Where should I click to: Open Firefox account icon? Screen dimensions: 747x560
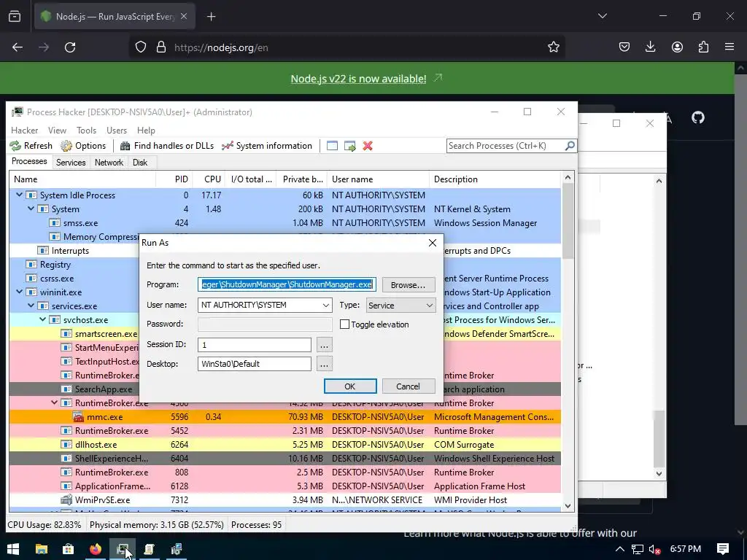coord(677,47)
